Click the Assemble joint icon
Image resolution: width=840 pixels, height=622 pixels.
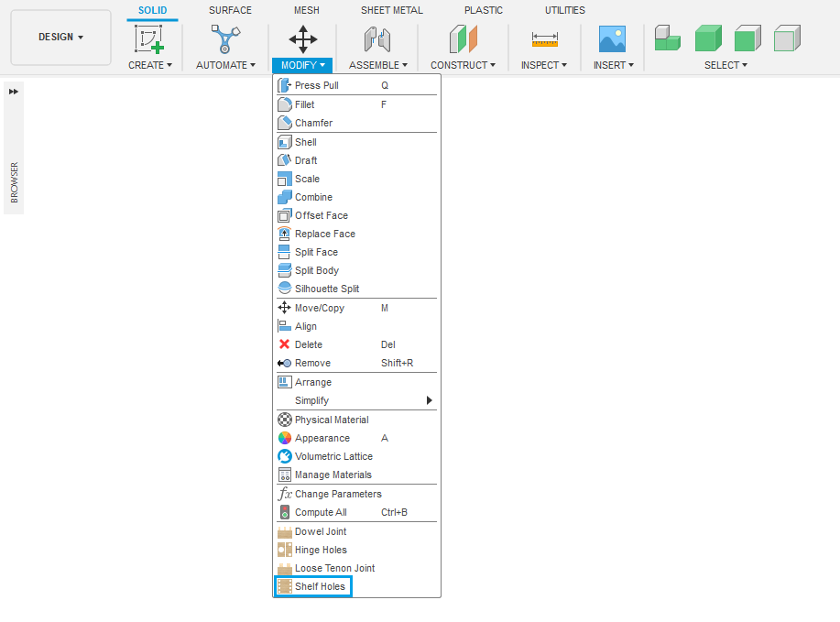click(377, 38)
